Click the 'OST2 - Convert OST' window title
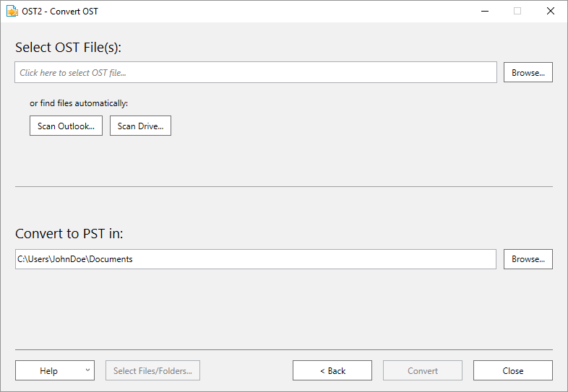 coord(60,12)
